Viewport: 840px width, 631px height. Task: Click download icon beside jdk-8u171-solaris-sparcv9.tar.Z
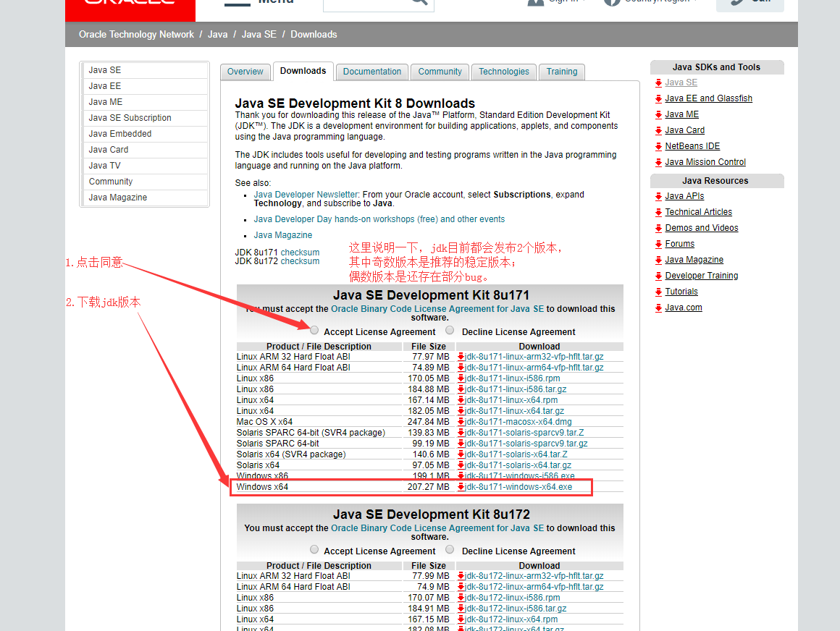(x=461, y=433)
